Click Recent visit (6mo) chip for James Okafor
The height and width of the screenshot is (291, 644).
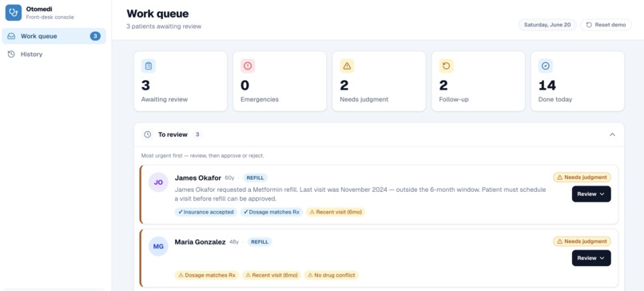(336, 212)
